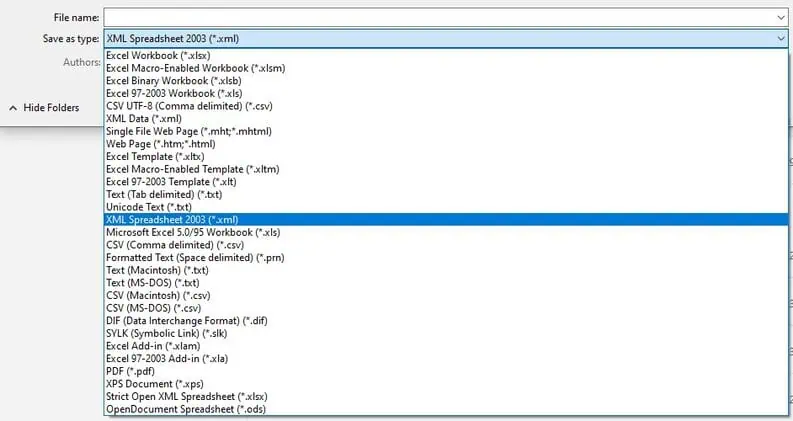Collapse folders with the Hide Folders chevron
The height and width of the screenshot is (421, 793).
click(13, 108)
